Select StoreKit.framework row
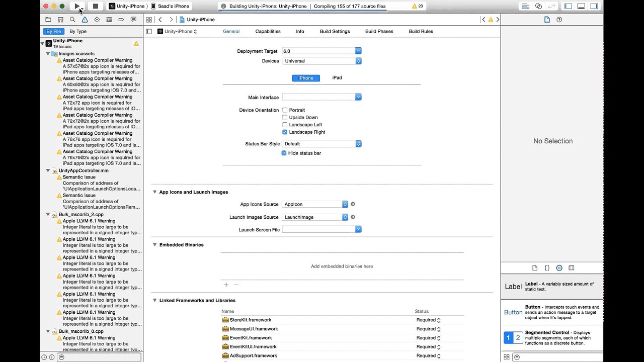 342,320
